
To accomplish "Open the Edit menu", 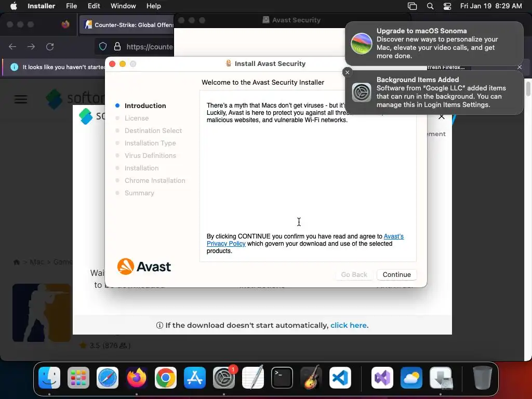I will [x=94, y=6].
